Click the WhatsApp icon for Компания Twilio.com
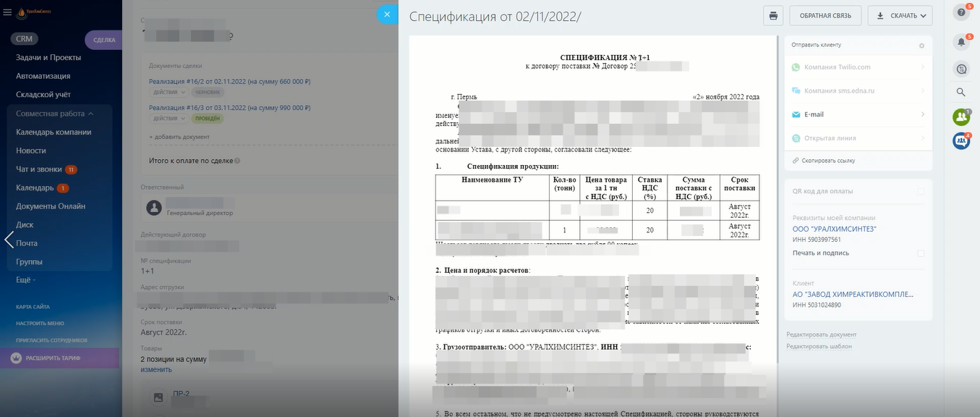Viewport: 980px width, 417px height. coord(796,67)
